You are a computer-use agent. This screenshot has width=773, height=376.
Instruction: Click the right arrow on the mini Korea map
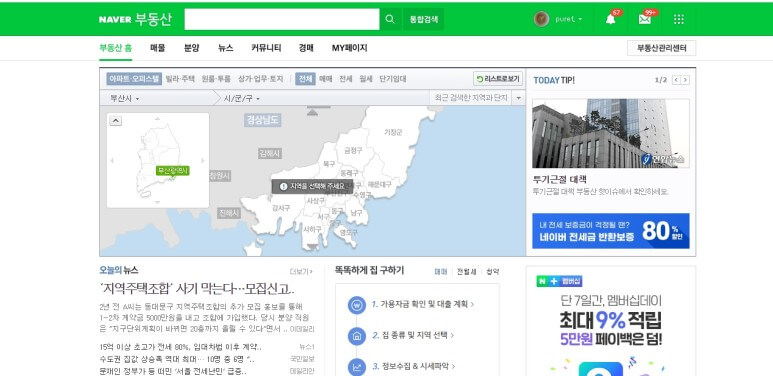pyautogui.click(x=203, y=160)
